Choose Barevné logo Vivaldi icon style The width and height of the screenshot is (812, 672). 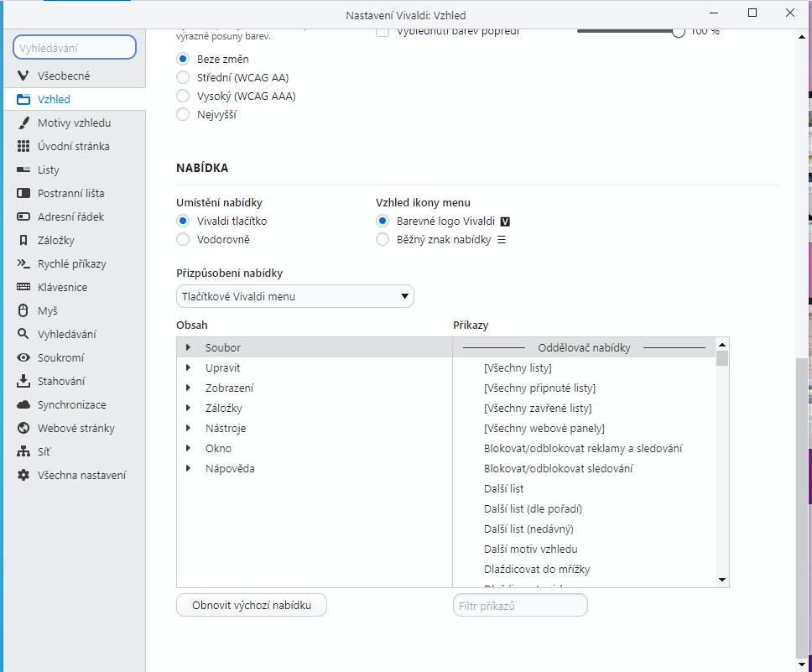pos(383,221)
